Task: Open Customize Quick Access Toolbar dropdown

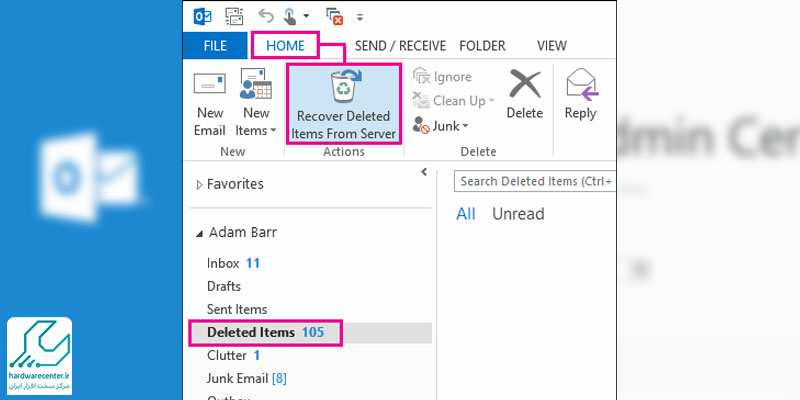Action: click(360, 17)
